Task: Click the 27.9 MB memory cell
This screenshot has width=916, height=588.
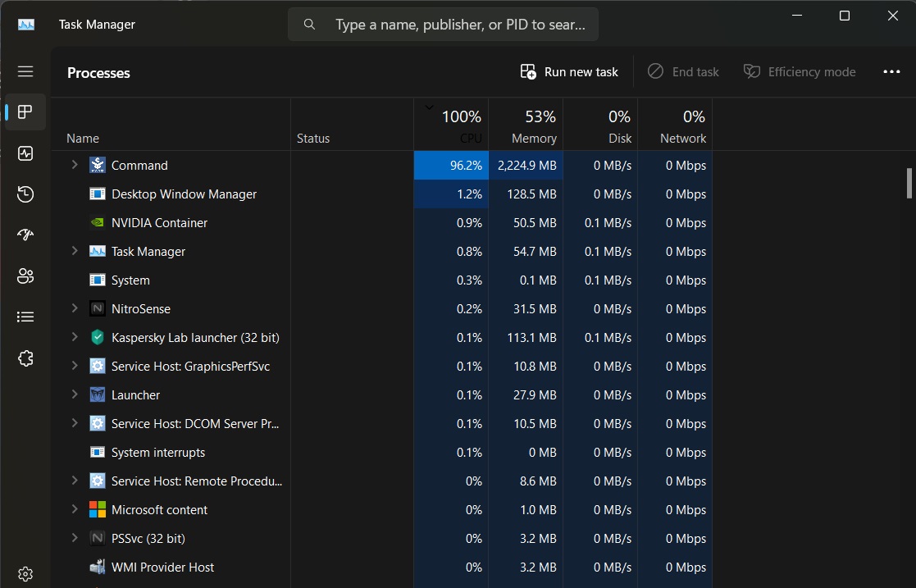Action: point(526,394)
